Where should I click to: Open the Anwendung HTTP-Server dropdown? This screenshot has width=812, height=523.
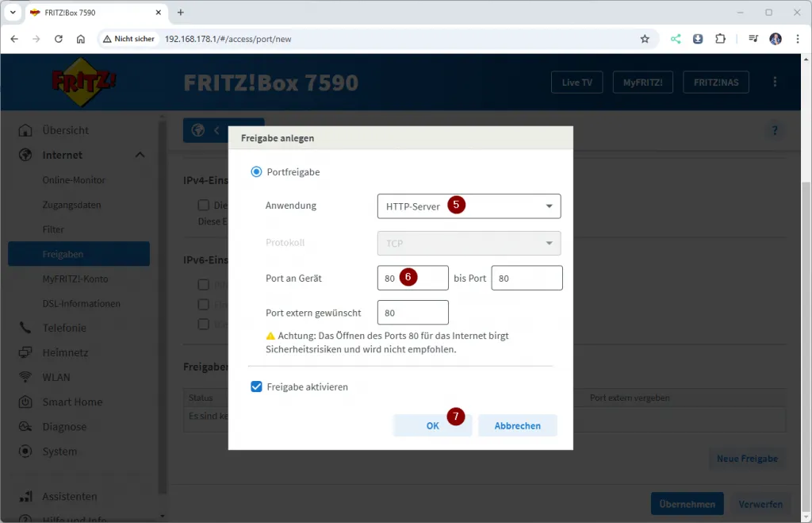[x=469, y=206]
